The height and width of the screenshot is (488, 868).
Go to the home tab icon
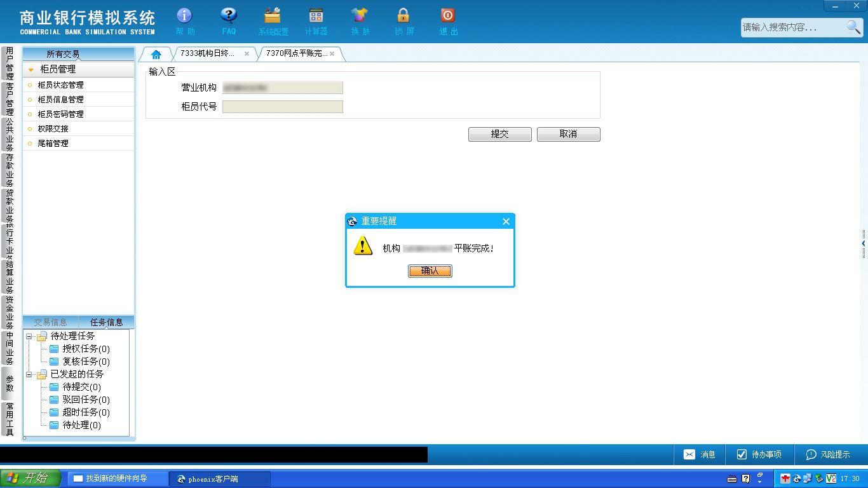tap(156, 54)
